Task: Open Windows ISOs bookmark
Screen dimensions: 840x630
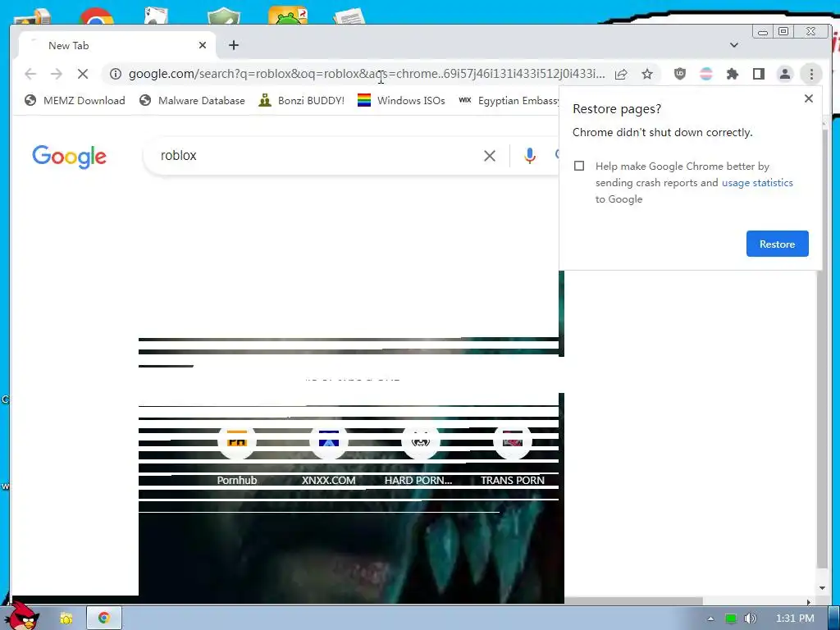Action: [x=401, y=100]
